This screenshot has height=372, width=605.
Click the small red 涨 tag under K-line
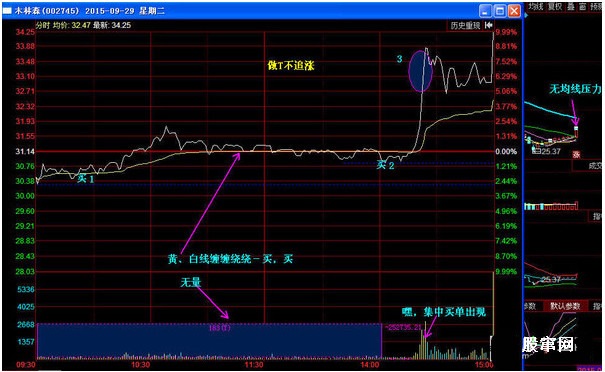(576, 154)
